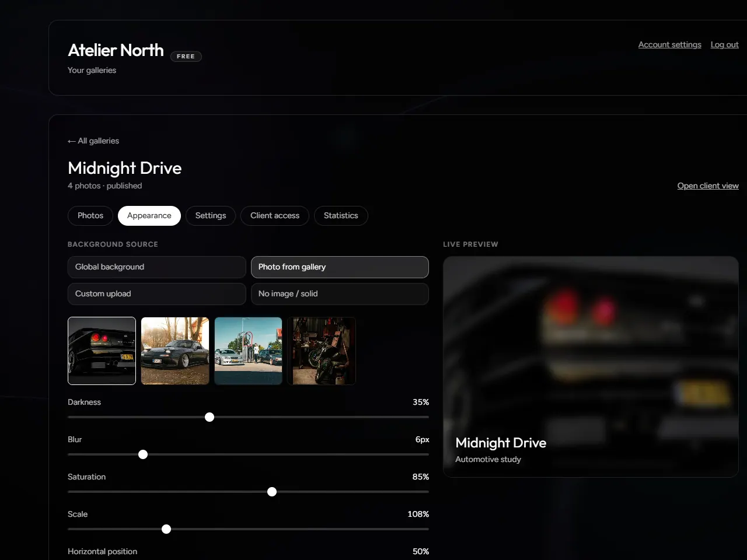Click the Midnight Drive gallery heading
Viewport: 747px width, 560px height.
click(x=125, y=168)
